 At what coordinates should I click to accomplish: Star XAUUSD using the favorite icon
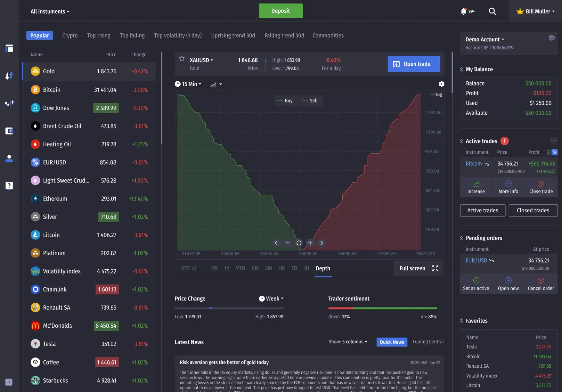[x=182, y=58]
